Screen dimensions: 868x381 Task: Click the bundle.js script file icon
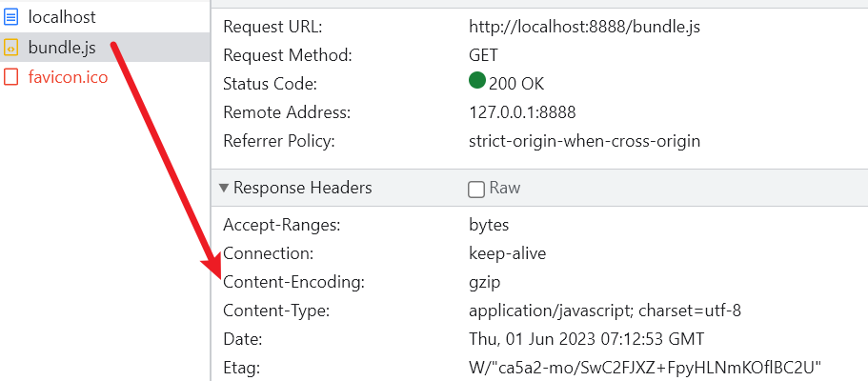click(10, 48)
